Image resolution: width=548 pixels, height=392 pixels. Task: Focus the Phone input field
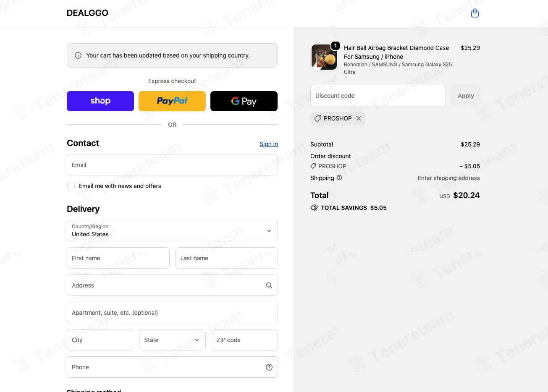pyautogui.click(x=172, y=367)
